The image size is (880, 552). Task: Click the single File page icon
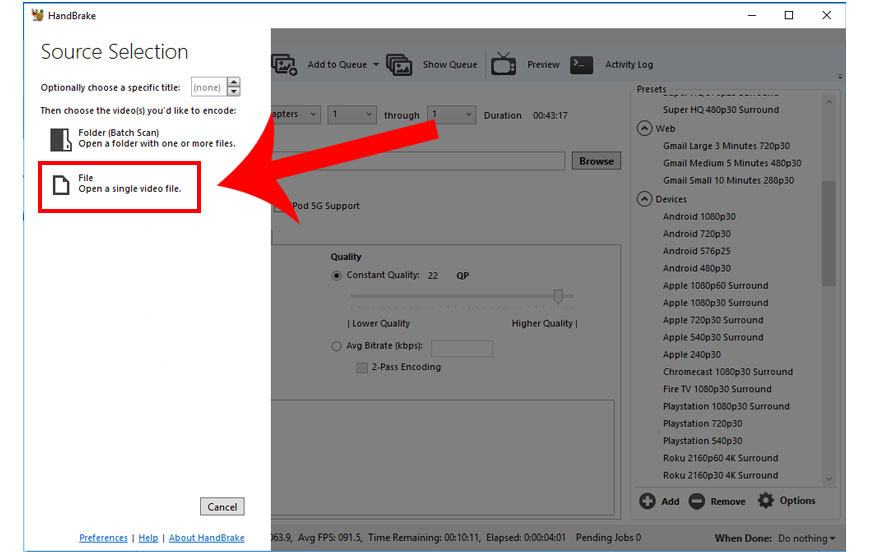click(61, 185)
